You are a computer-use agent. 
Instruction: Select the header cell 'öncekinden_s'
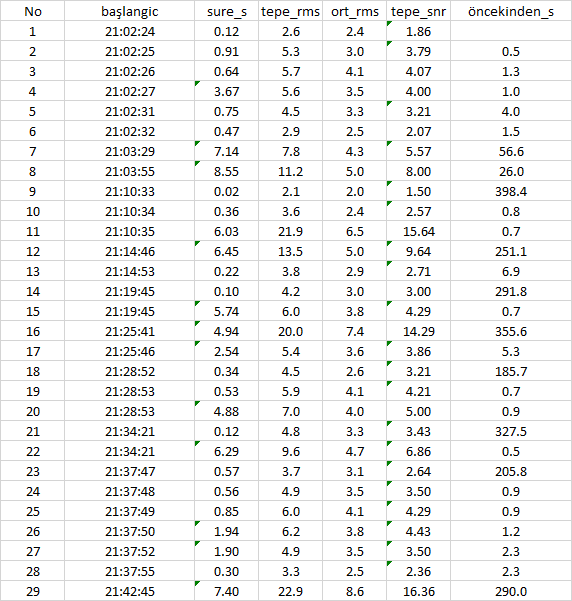coord(511,11)
